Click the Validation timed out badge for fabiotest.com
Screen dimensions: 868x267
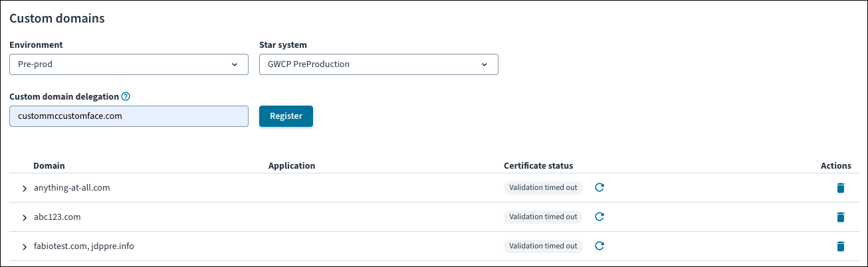543,246
